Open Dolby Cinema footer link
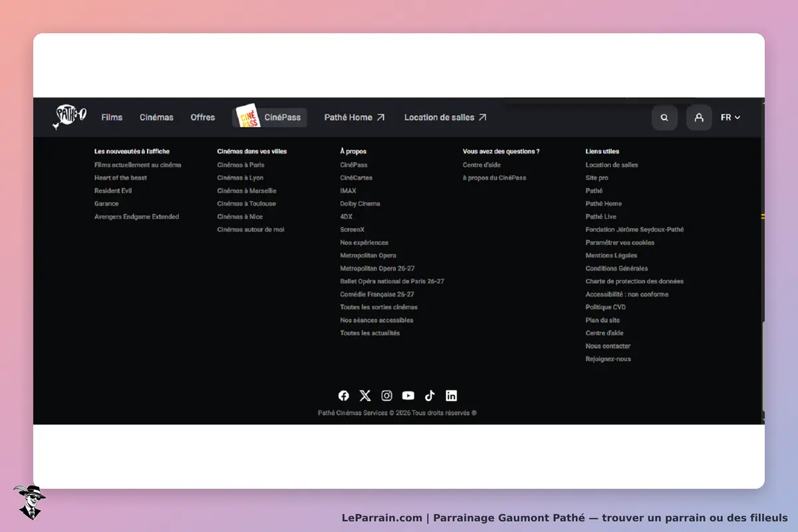 (x=360, y=203)
